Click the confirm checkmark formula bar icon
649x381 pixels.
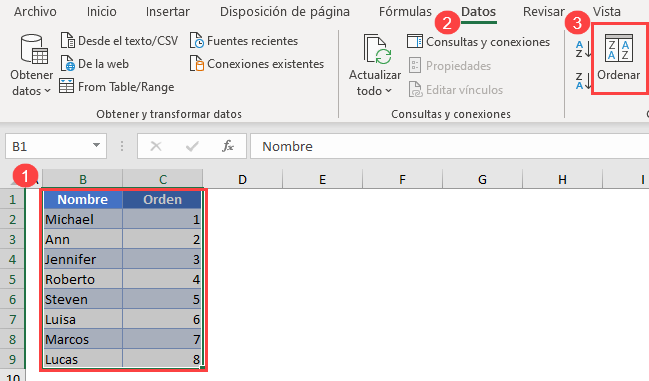(x=192, y=146)
